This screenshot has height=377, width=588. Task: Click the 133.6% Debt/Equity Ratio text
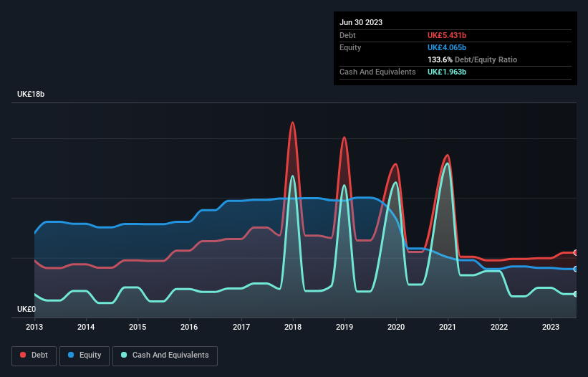pos(472,59)
